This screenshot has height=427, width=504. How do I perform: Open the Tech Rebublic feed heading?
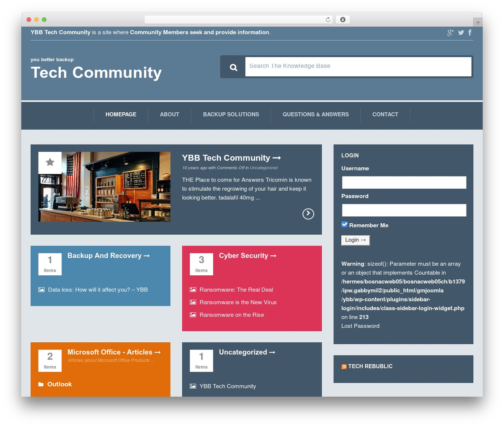click(x=370, y=366)
